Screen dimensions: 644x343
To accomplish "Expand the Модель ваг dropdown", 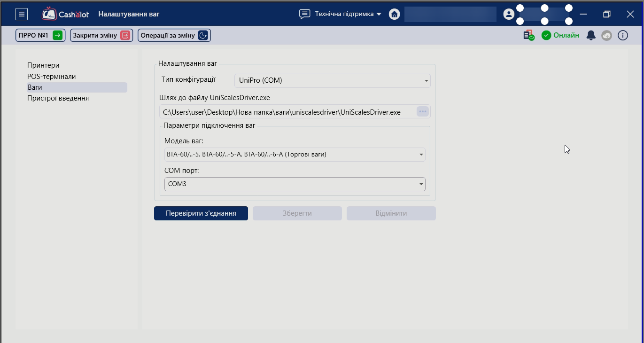I will click(x=295, y=155).
